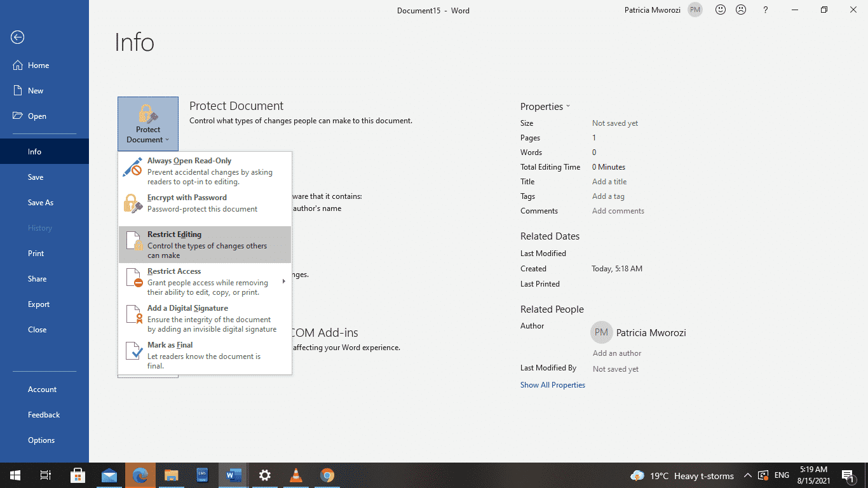The image size is (868, 488).
Task: Launch VLC from the taskbar
Action: coord(295,475)
